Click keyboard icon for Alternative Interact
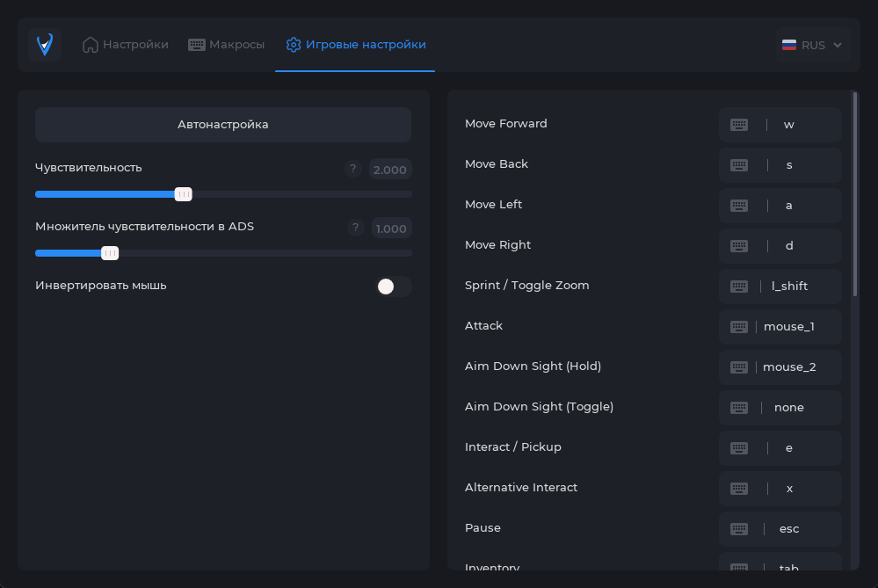878x588 pixels. pos(739,489)
